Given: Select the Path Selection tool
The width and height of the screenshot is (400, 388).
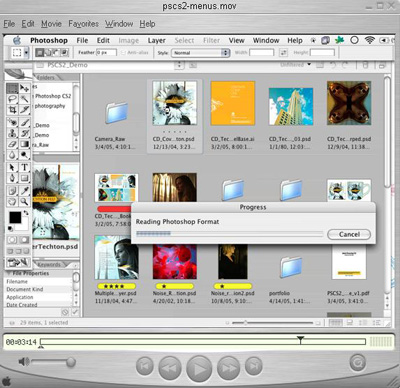Looking at the screenshot, I should (x=12, y=167).
